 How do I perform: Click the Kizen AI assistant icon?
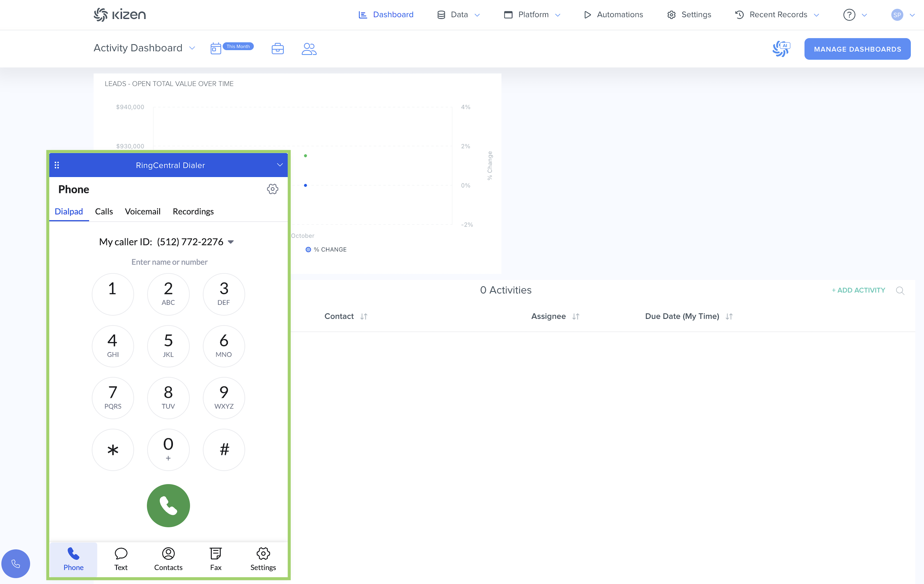[781, 49]
